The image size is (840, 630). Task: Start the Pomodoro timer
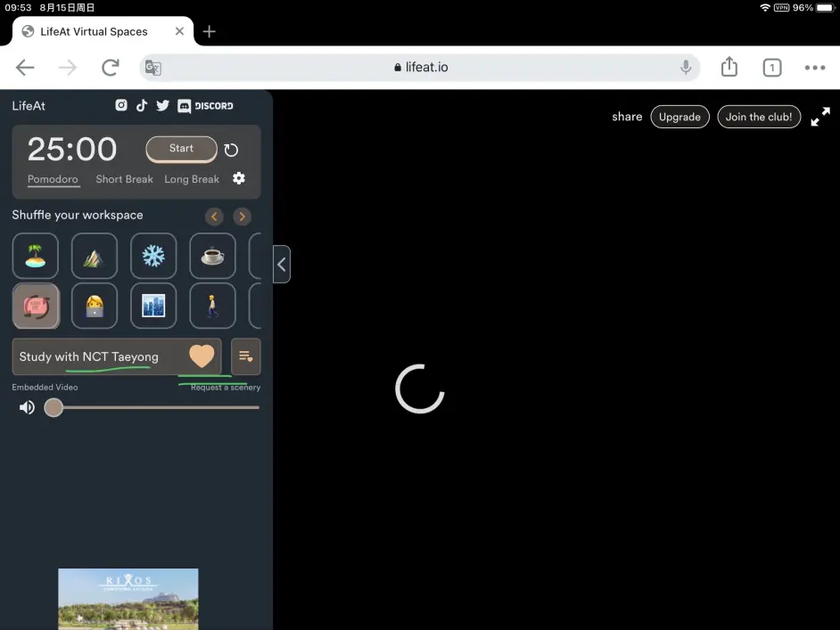(x=181, y=149)
